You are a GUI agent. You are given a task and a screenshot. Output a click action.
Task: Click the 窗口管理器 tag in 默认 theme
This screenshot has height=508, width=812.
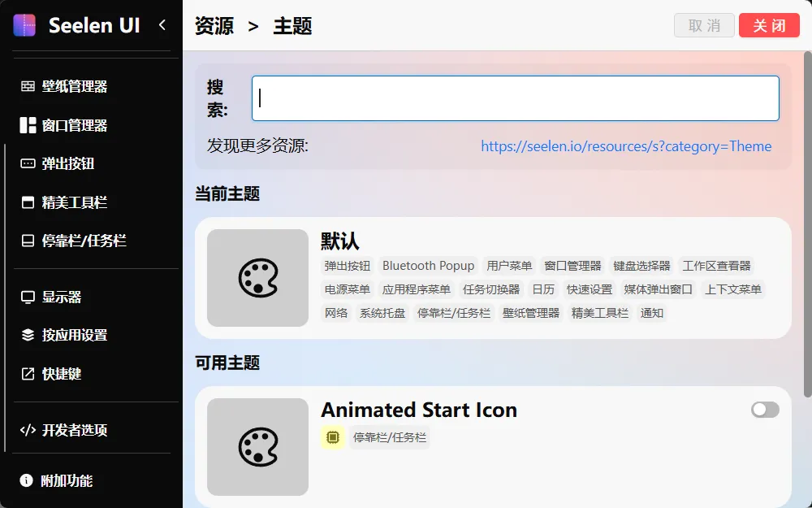572,266
